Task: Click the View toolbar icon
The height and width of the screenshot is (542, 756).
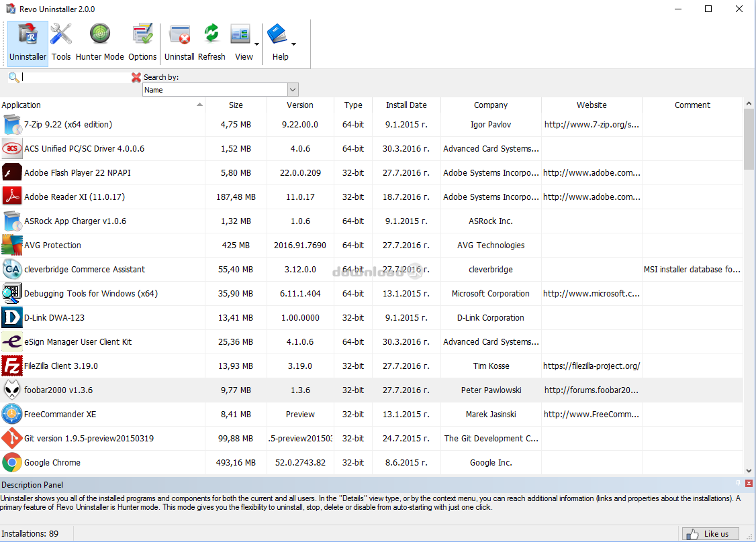Action: (240, 34)
